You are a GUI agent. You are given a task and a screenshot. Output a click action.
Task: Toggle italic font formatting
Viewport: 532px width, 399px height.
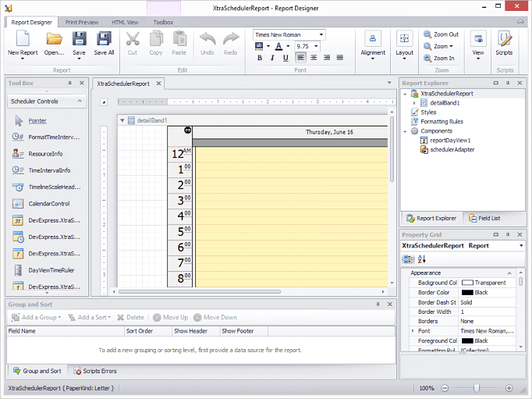[272, 58]
